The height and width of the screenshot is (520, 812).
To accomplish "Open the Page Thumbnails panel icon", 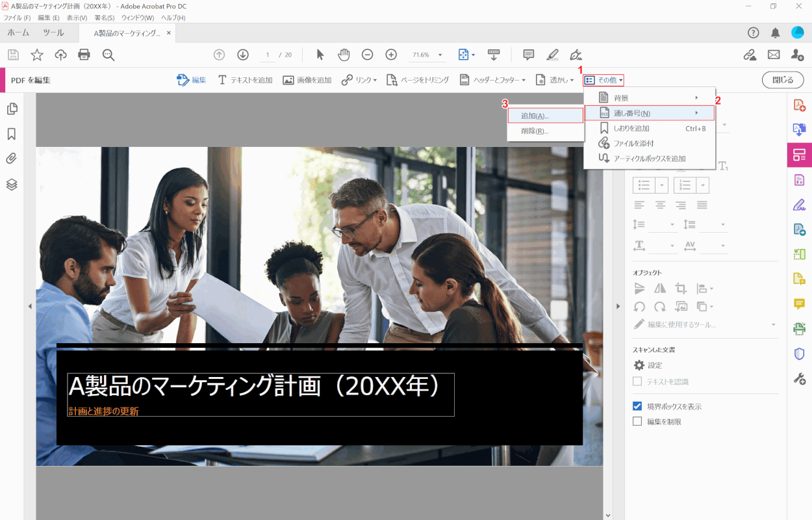I will tap(11, 109).
